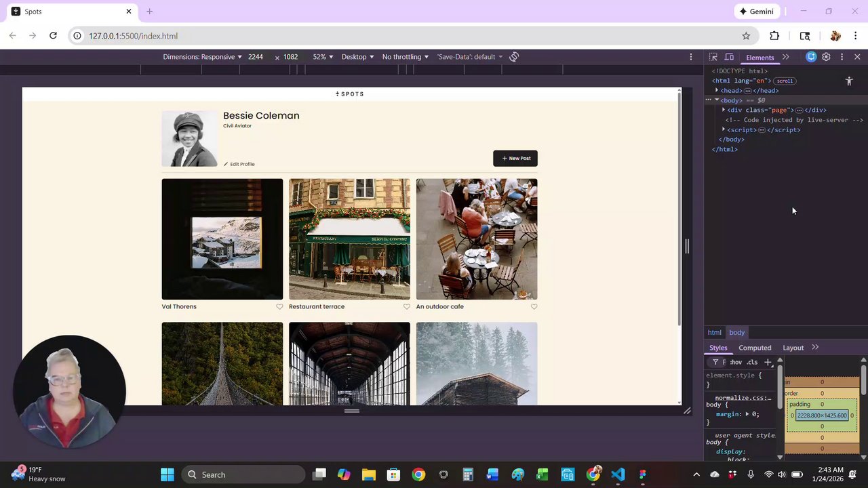Open File Explorer from taskbar
Screen dimensions: 868x488
tap(368, 474)
